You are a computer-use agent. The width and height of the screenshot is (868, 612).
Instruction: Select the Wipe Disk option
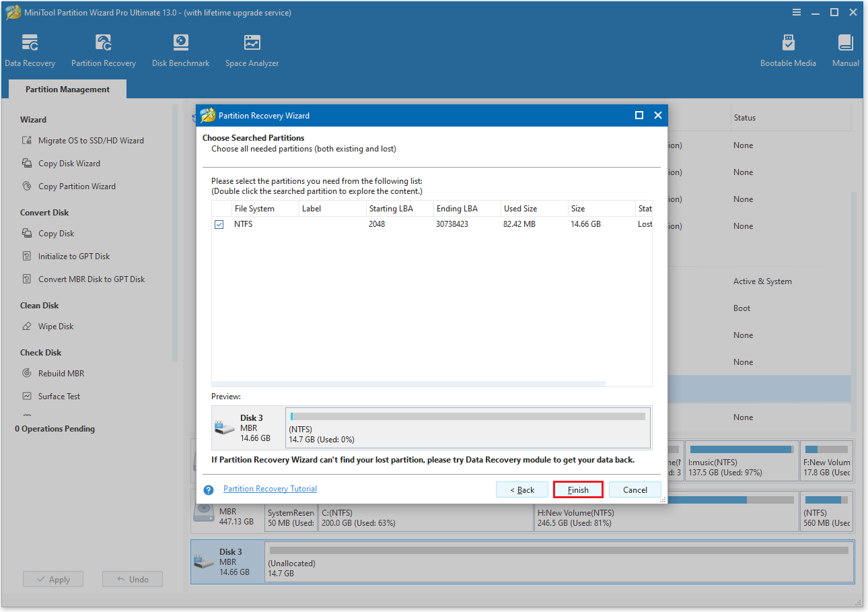click(56, 327)
